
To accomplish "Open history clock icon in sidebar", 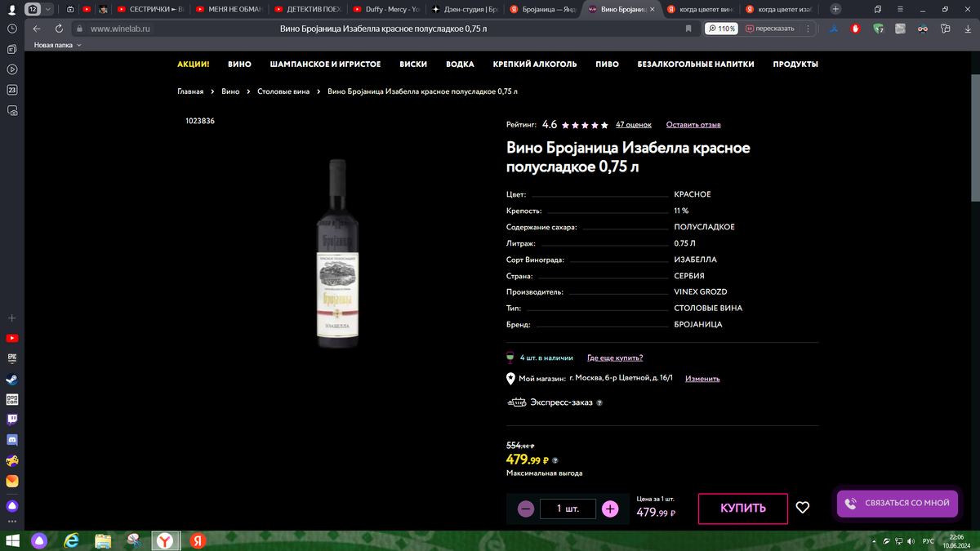I will coord(12,29).
